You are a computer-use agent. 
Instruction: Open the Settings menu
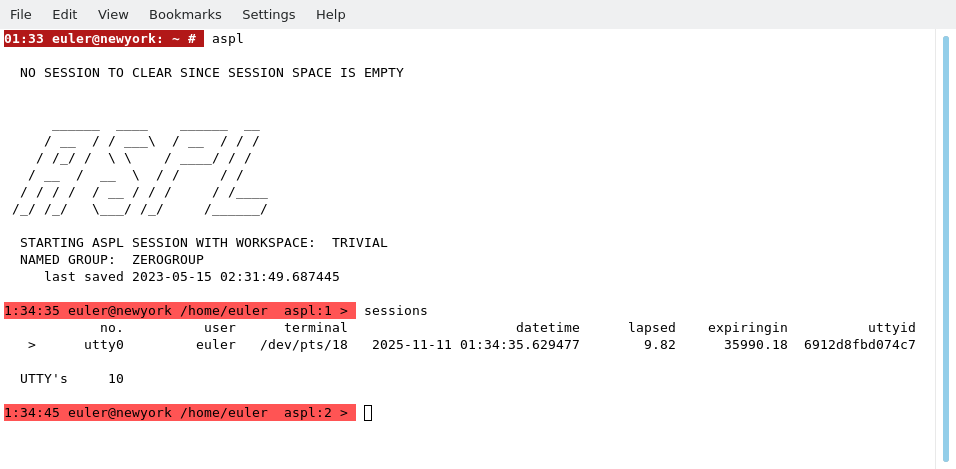[268, 14]
